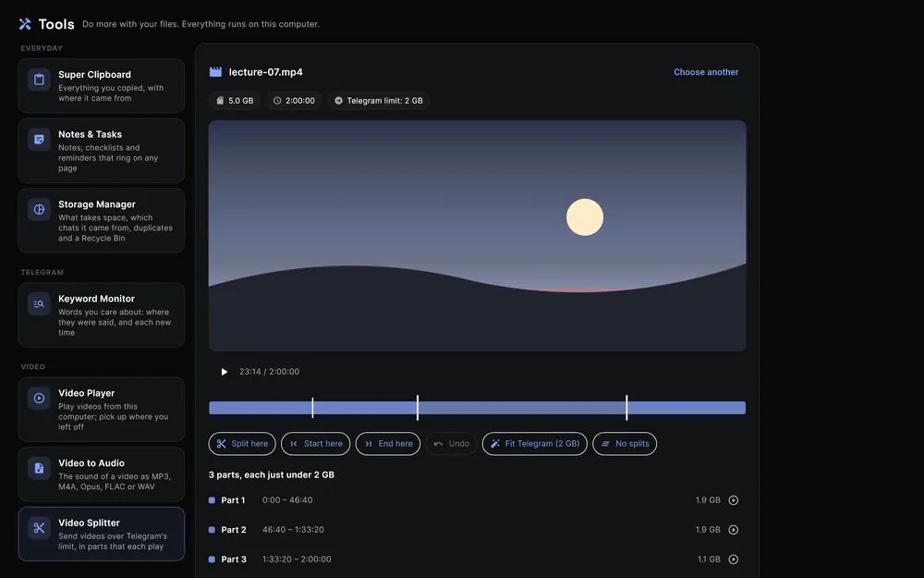Open the Notes & Tasks tool title
Image resolution: width=924 pixels, height=578 pixels.
coord(91,134)
